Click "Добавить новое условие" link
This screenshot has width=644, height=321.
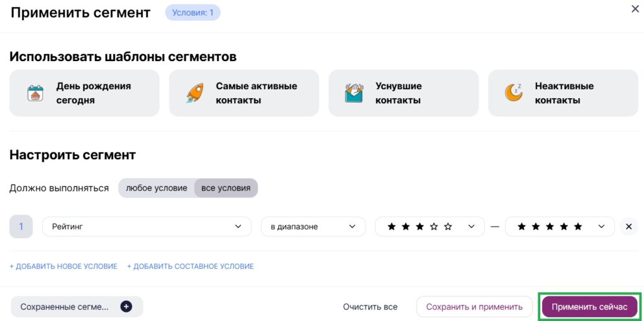point(64,266)
